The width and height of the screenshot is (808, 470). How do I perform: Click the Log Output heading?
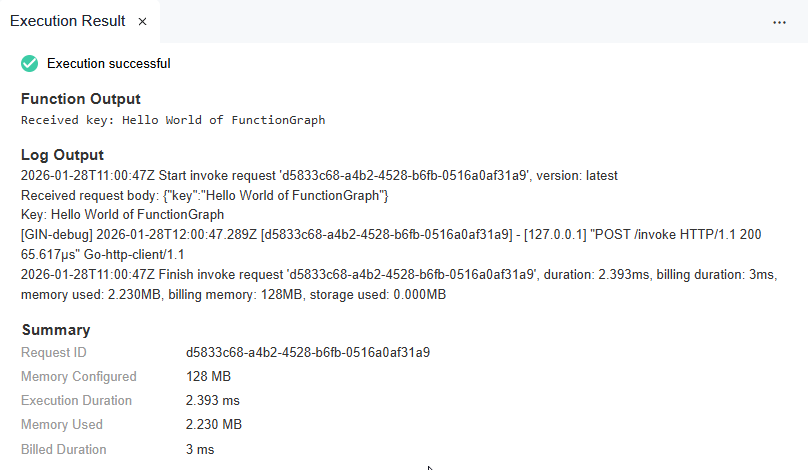tap(62, 155)
